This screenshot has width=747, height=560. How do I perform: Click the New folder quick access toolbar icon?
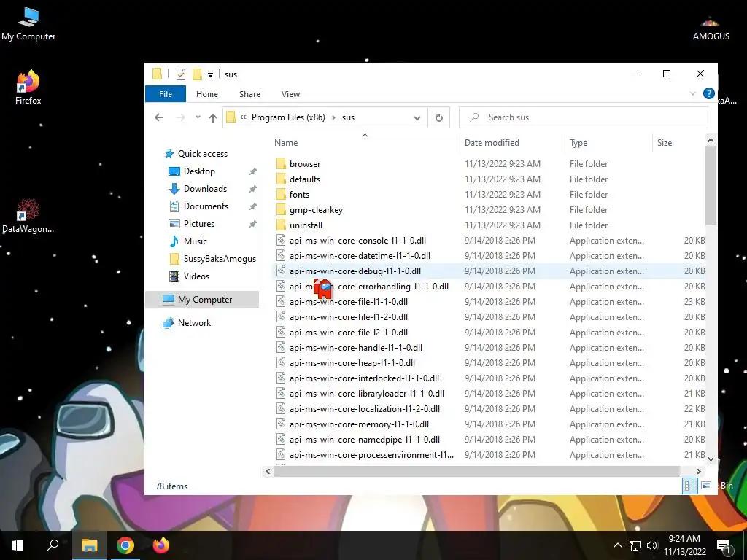pyautogui.click(x=197, y=74)
